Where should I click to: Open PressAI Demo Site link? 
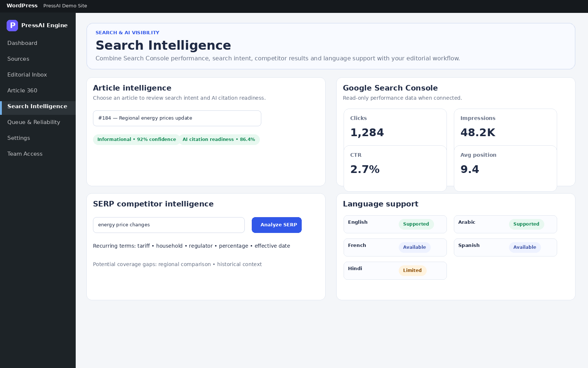(65, 6)
